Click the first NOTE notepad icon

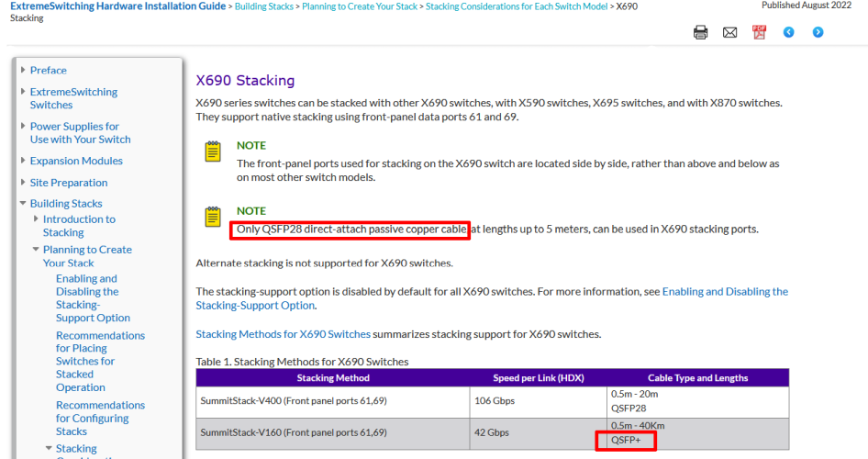[x=213, y=151]
